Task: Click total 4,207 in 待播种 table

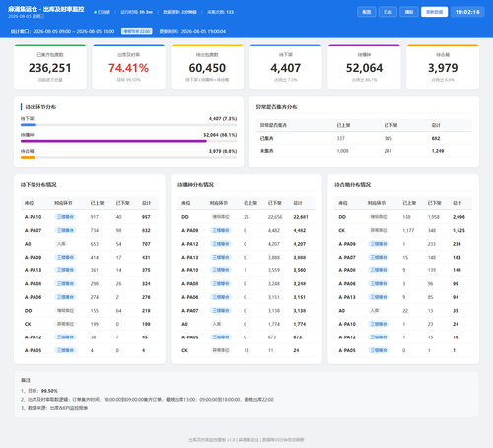Action: click(300, 244)
